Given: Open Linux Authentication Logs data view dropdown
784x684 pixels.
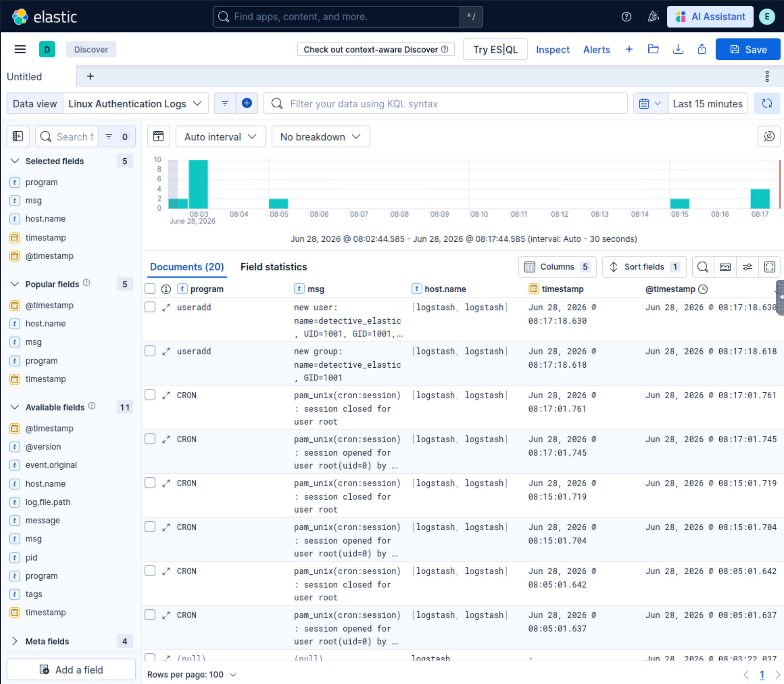Looking at the screenshot, I should tap(135, 104).
